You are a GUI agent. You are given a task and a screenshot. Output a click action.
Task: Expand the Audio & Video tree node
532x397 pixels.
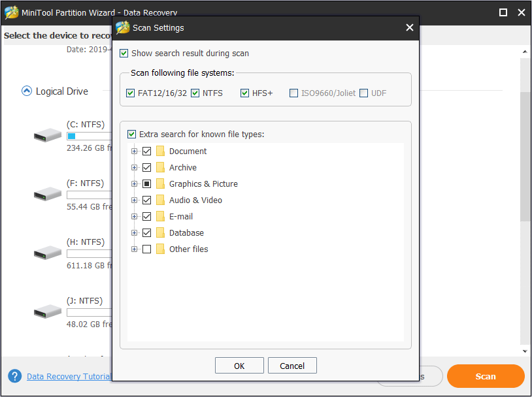click(135, 200)
